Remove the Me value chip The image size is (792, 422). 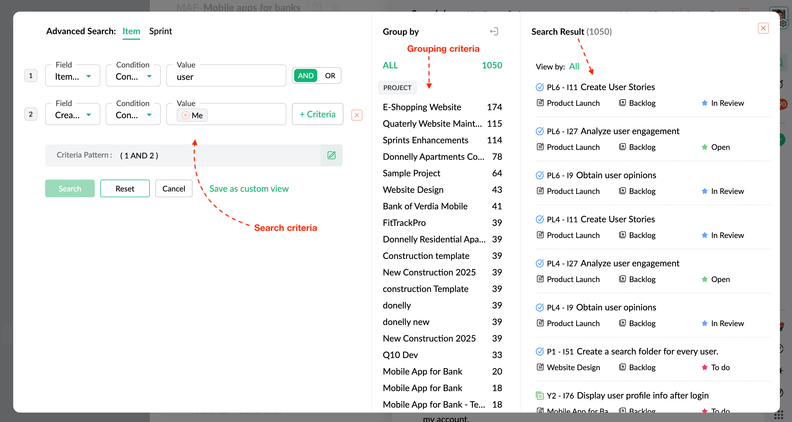[x=185, y=115]
